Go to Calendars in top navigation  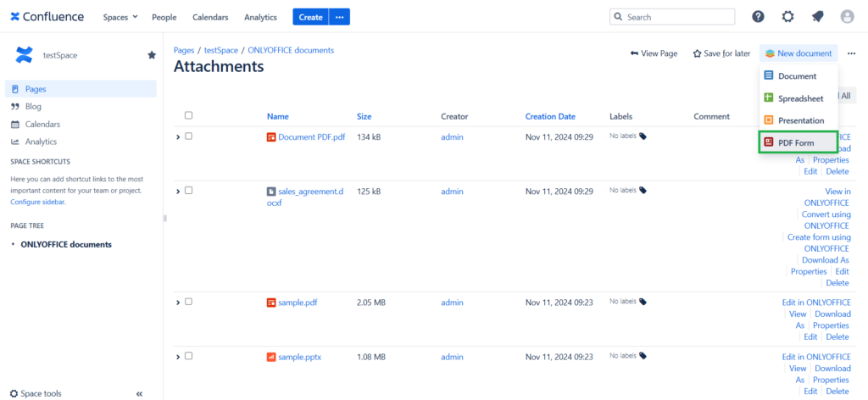tap(210, 17)
